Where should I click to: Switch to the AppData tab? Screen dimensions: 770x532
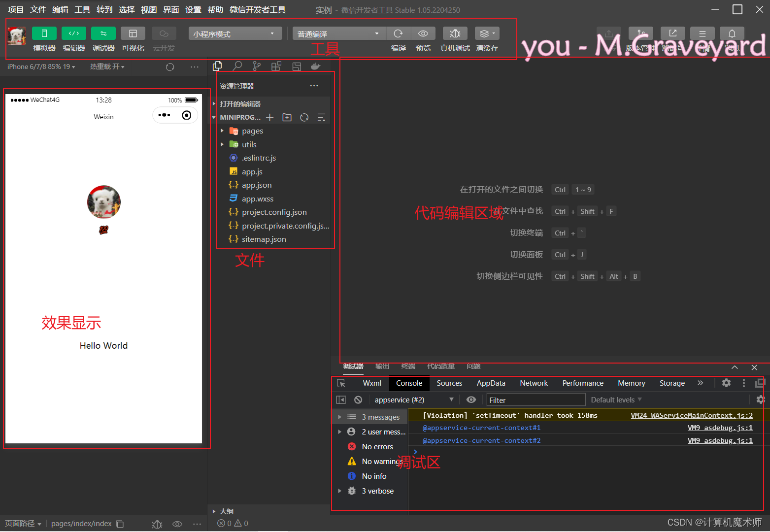[x=491, y=383]
